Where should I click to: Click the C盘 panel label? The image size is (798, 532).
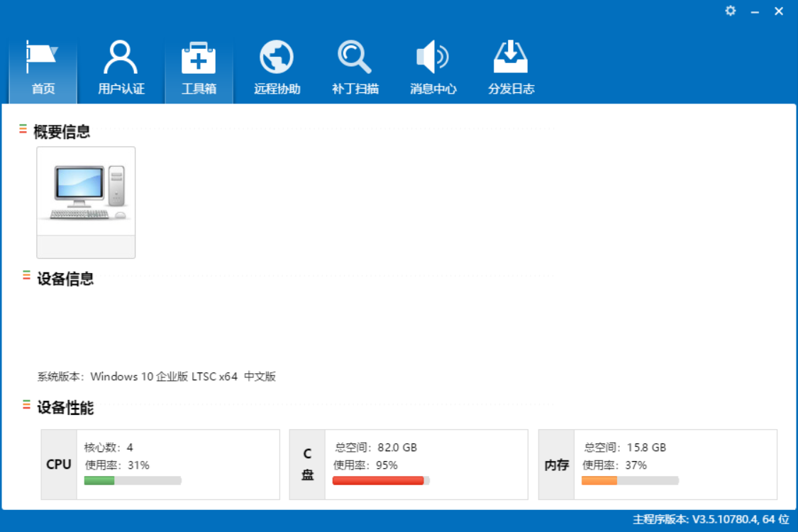click(x=307, y=465)
